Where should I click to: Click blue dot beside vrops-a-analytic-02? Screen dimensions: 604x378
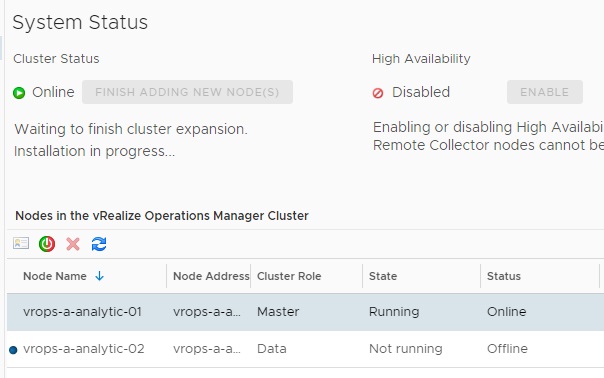pos(13,350)
